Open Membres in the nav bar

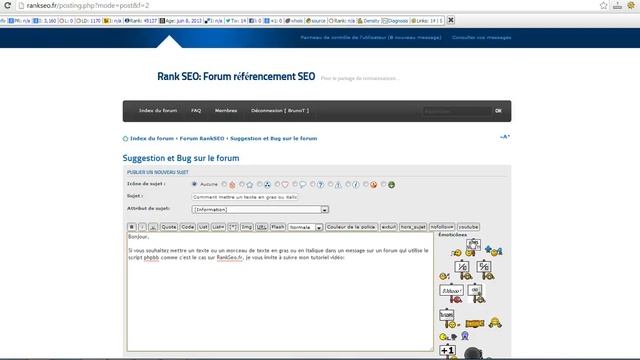(x=226, y=111)
